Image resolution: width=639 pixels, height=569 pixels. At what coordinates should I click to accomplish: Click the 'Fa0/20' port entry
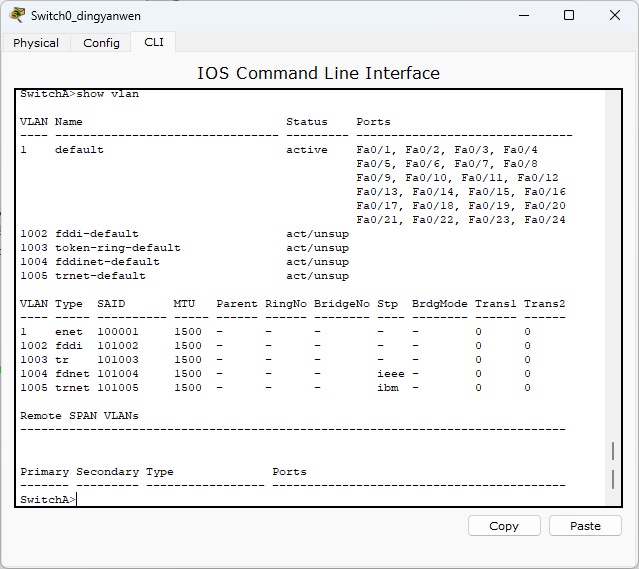[x=545, y=206]
